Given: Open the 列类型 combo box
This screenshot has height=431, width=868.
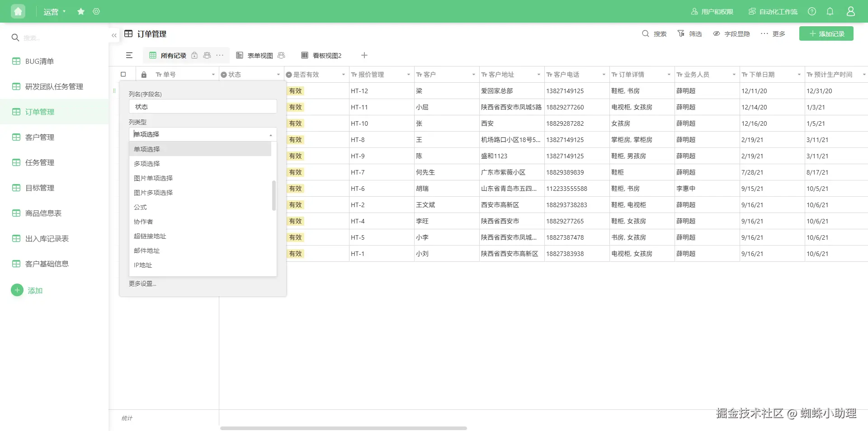Looking at the screenshot, I should point(203,134).
